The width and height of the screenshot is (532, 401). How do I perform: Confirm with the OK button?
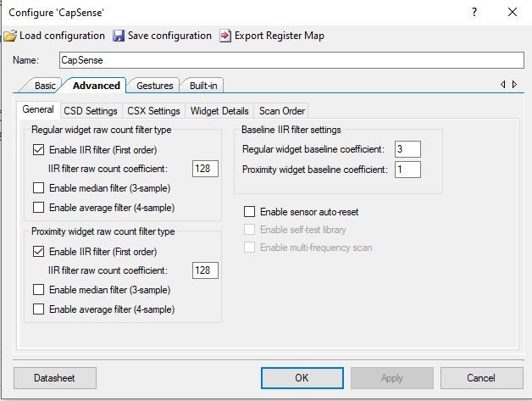point(302,378)
